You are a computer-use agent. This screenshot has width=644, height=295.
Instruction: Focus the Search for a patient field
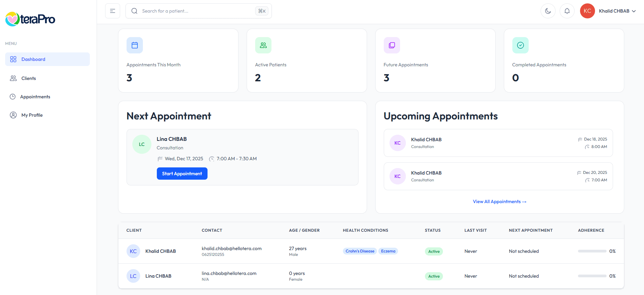point(199,11)
